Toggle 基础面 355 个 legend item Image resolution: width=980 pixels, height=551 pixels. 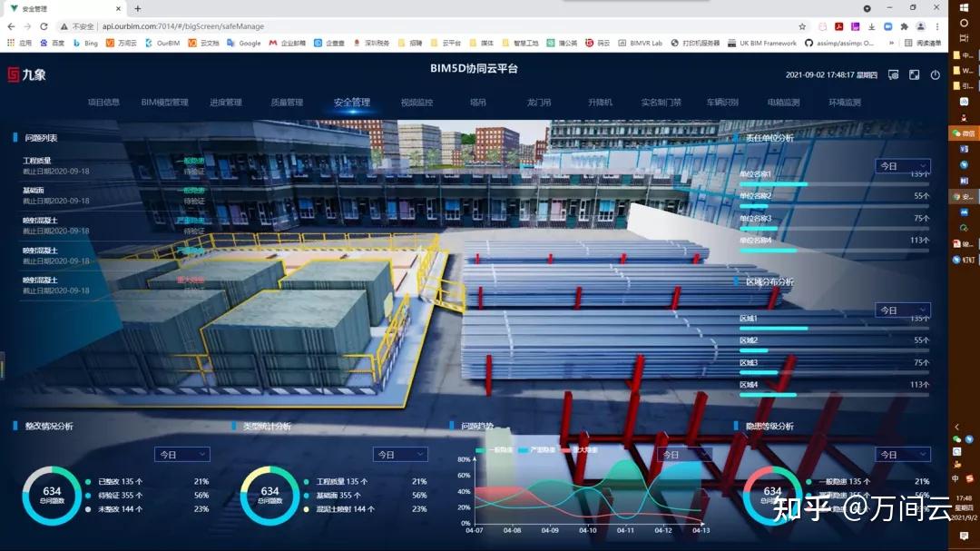[x=332, y=496]
